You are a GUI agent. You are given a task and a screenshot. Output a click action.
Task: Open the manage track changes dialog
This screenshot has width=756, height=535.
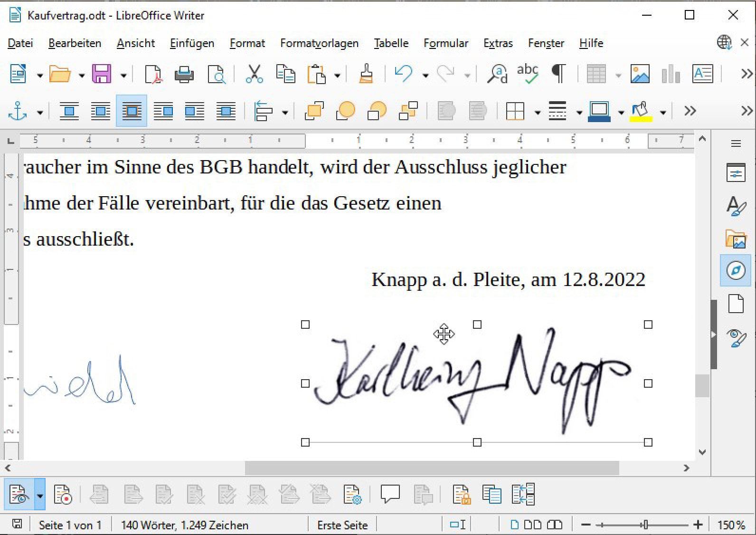[x=352, y=494]
